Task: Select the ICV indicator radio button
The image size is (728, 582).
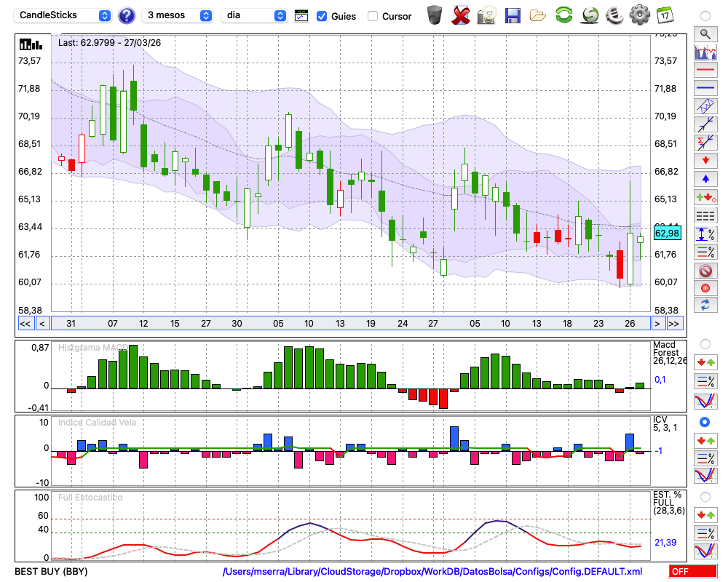Action: coord(705,422)
